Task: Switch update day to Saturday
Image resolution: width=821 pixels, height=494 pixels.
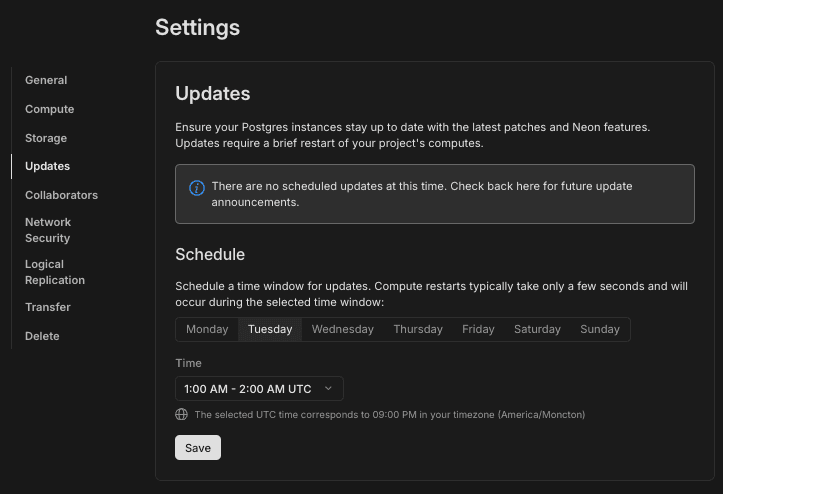Action: tap(537, 329)
